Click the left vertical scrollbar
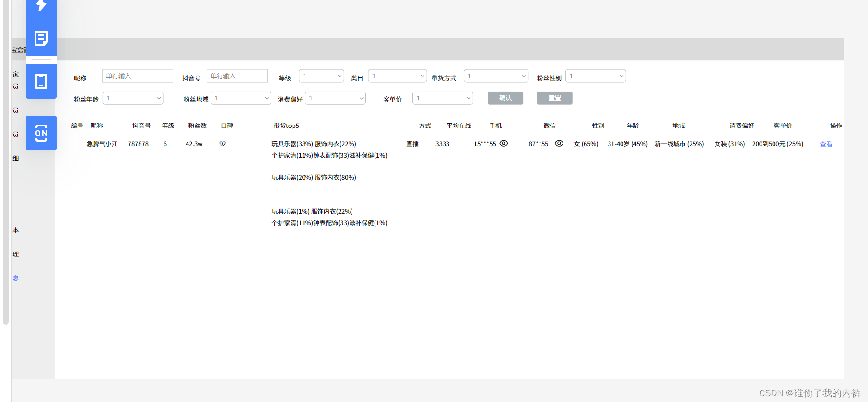868x402 pixels. (6, 162)
